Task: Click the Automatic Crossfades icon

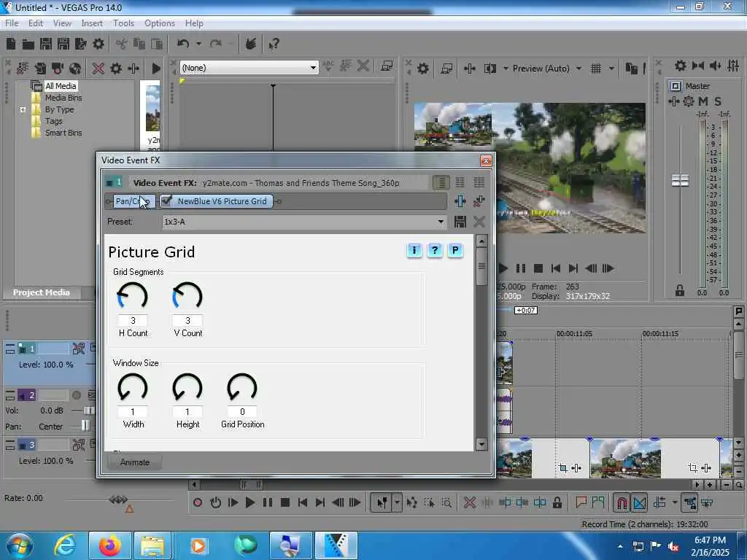Action: tap(639, 502)
